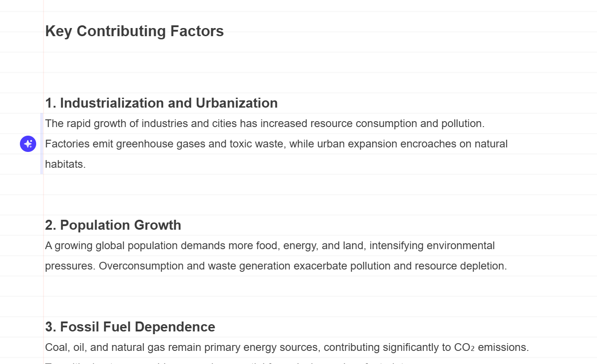This screenshot has height=364, width=597.
Task: Click the line starting 'Factories emit greenhouse gases'
Action: click(276, 144)
